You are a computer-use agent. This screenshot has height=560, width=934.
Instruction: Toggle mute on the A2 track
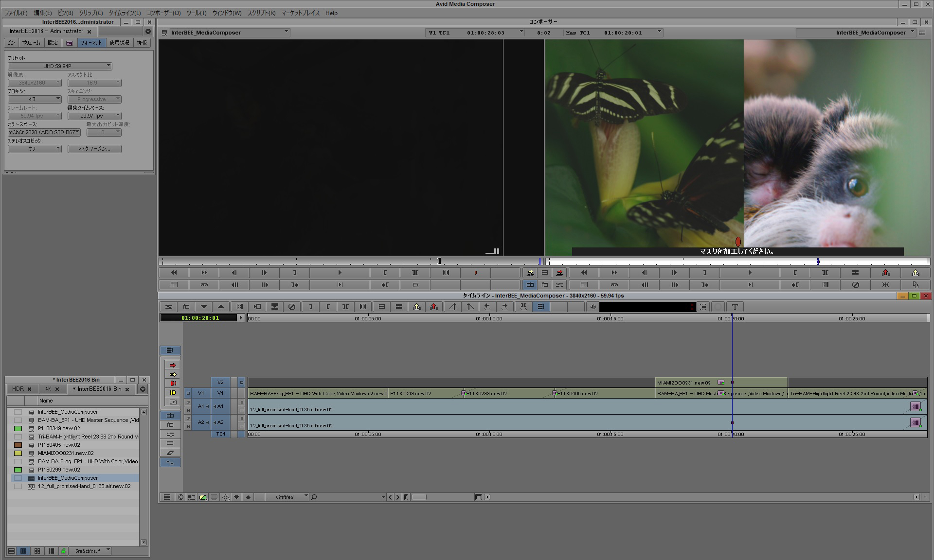pos(242,426)
